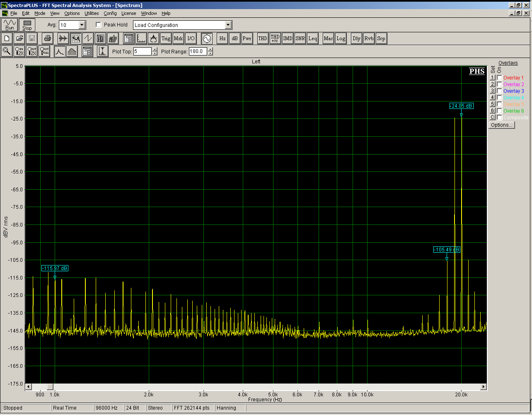532x415 pixels.
Task: Open the License menu
Action: pyautogui.click(x=128, y=13)
